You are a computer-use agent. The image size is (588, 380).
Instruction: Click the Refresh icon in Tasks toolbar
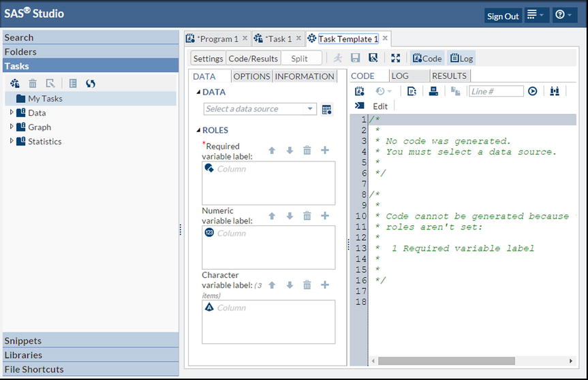91,83
